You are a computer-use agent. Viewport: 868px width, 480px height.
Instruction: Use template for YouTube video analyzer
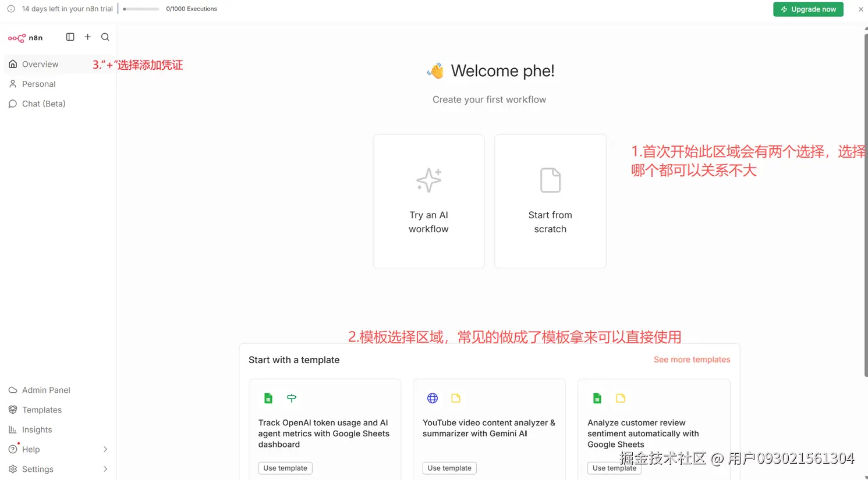coord(449,468)
